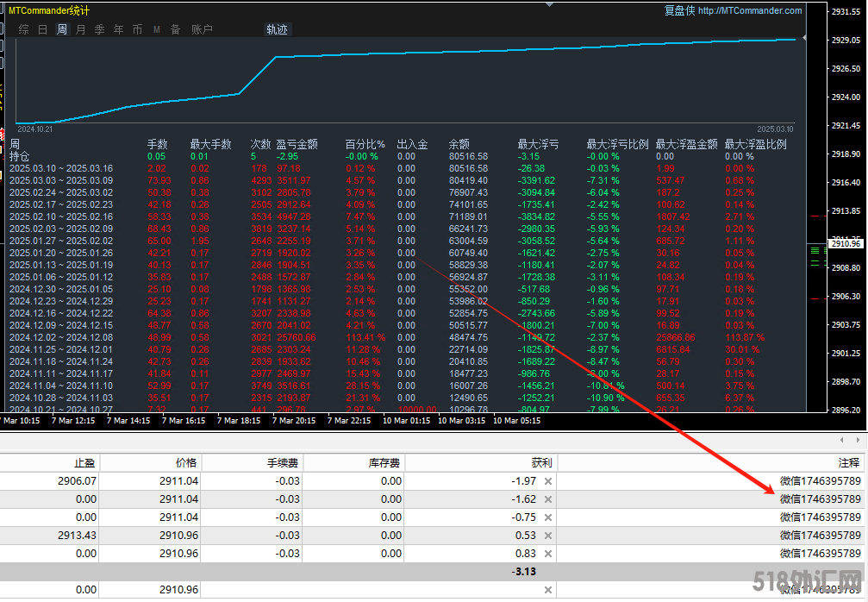868x602 pixels.
Task: Select the 季 (quarterly) period option
Action: tap(99, 29)
